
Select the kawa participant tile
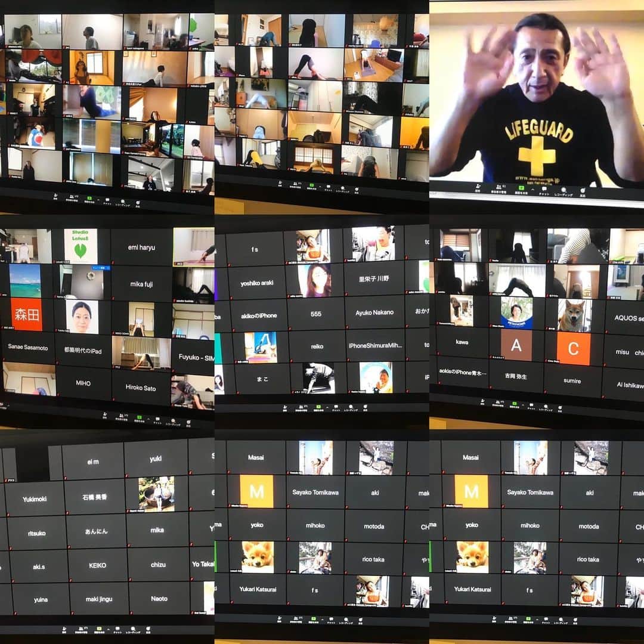pos(462,342)
